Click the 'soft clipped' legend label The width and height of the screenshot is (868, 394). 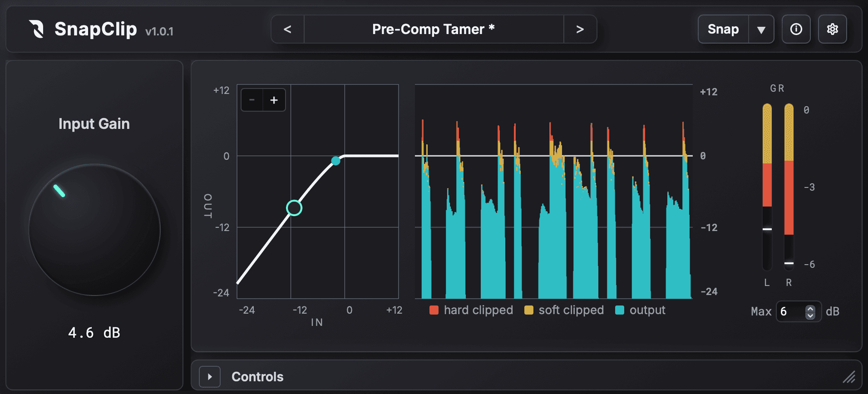pos(571,310)
